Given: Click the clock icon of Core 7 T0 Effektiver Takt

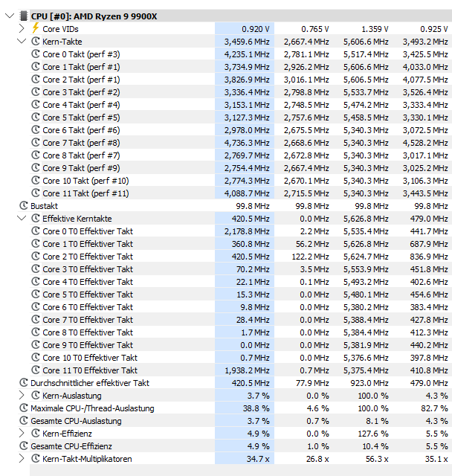Looking at the screenshot, I should pos(36,320).
